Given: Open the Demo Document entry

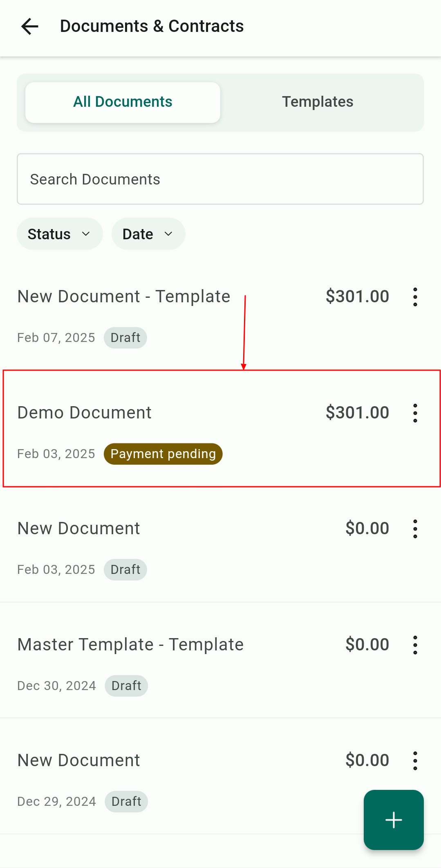Looking at the screenshot, I should [x=85, y=413].
